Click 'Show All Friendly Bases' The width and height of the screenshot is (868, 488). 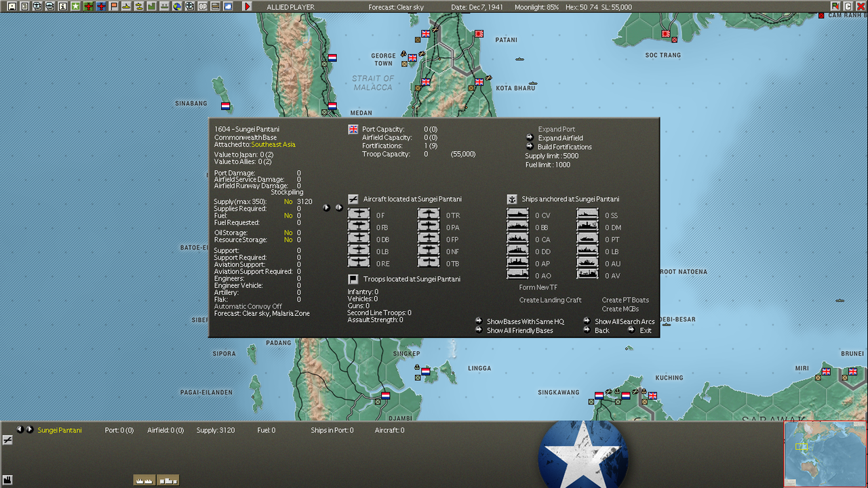click(520, 331)
